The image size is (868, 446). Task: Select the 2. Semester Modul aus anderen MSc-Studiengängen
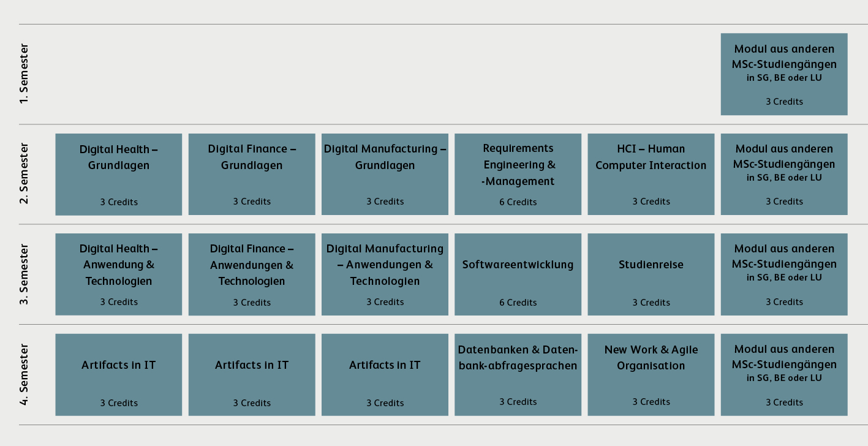tap(784, 174)
